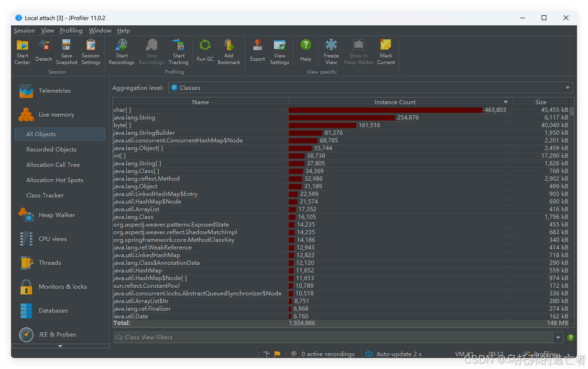Select the java.util.LinkedHashMap$Entry row
Image resolution: width=588 pixels, height=369 pixels.
tap(341, 194)
